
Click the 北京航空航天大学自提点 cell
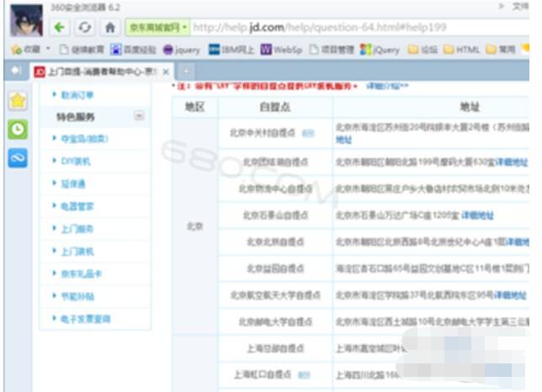pyautogui.click(x=275, y=295)
